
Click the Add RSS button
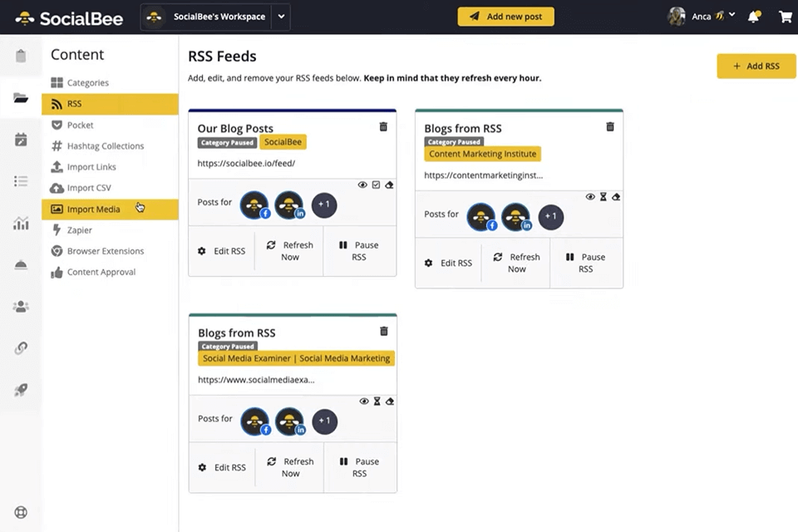coord(756,66)
